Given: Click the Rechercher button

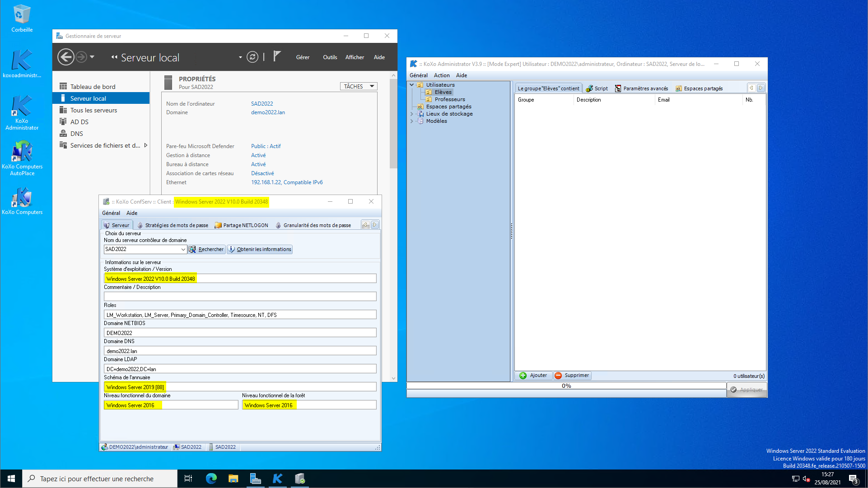Looking at the screenshot, I should (x=206, y=249).
